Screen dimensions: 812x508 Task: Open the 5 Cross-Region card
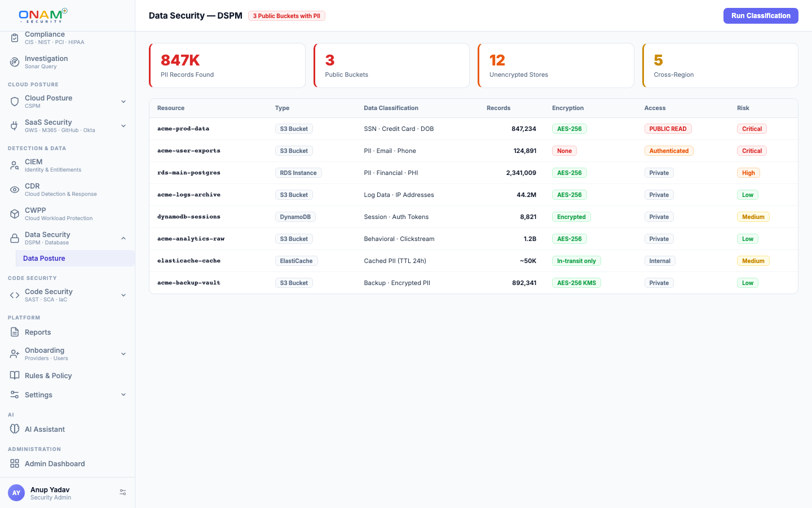pyautogui.click(x=720, y=65)
